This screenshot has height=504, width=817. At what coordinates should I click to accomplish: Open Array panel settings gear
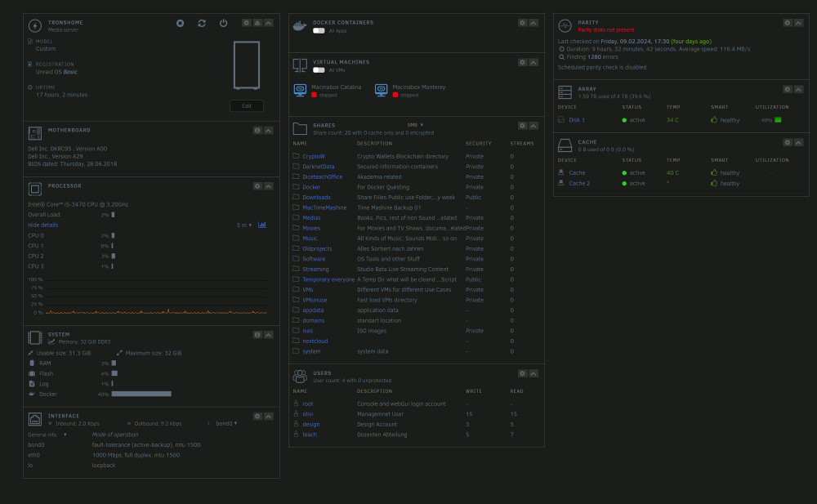point(788,90)
